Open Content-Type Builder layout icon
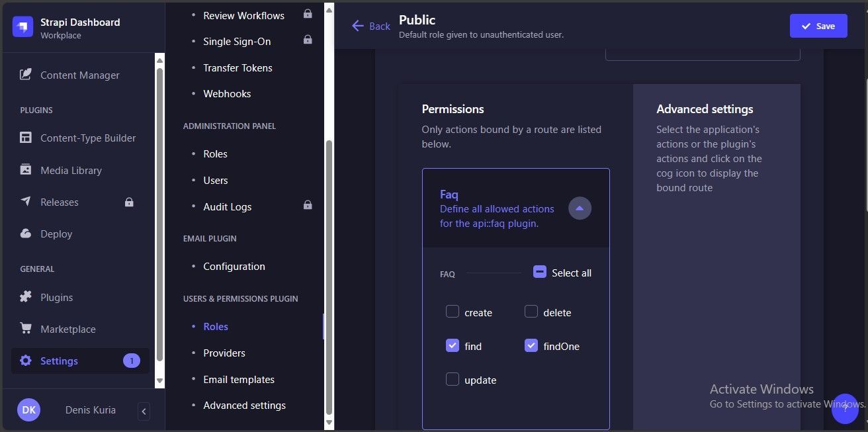 (26, 138)
